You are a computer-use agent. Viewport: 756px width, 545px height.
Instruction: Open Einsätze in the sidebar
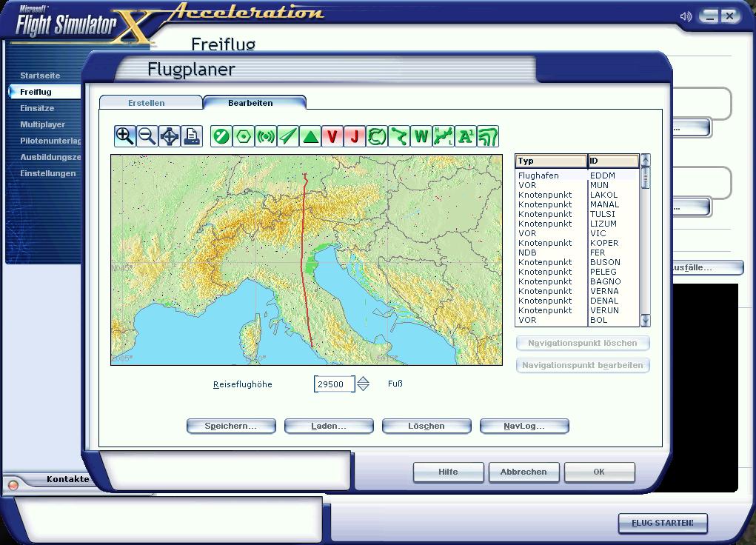tap(37, 109)
